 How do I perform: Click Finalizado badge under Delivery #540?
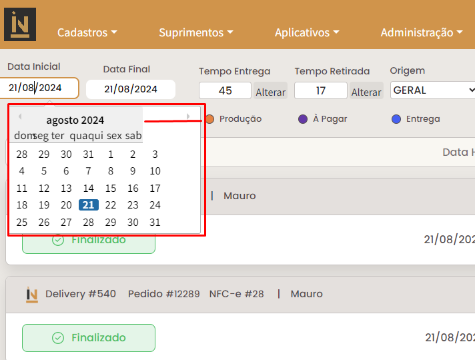pos(89,338)
